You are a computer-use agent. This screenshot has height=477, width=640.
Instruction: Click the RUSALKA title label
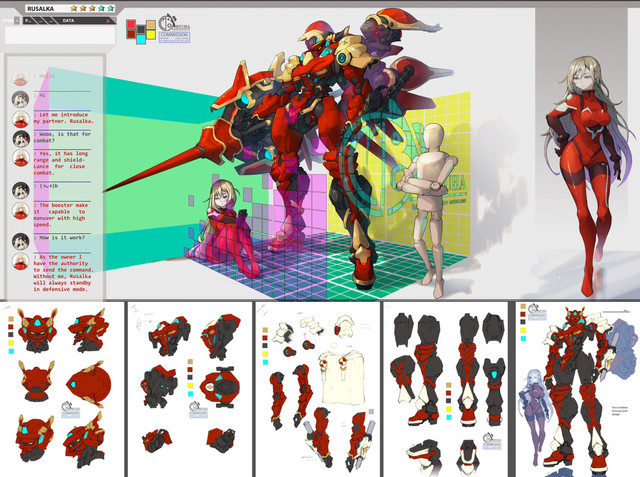tap(41, 9)
